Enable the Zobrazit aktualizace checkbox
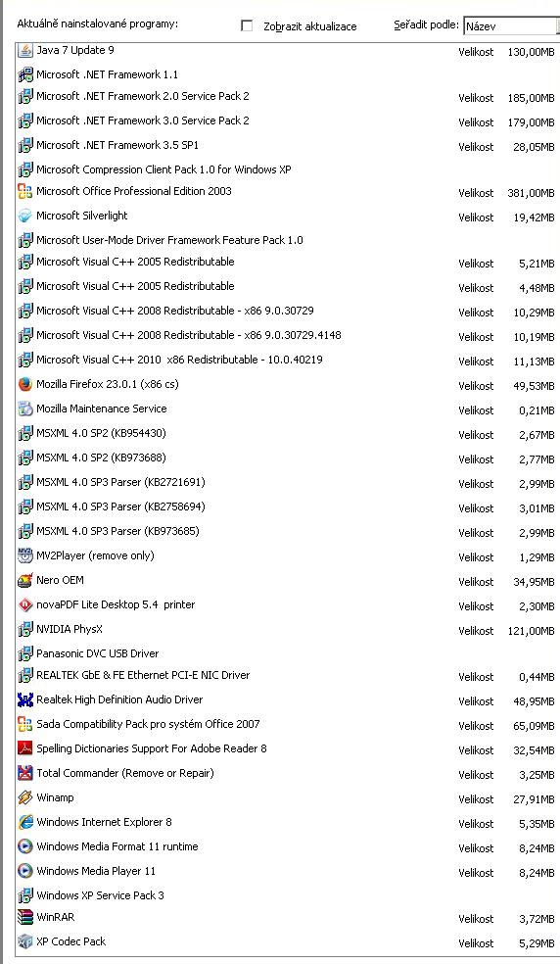This screenshot has height=964, width=560. pos(247,25)
